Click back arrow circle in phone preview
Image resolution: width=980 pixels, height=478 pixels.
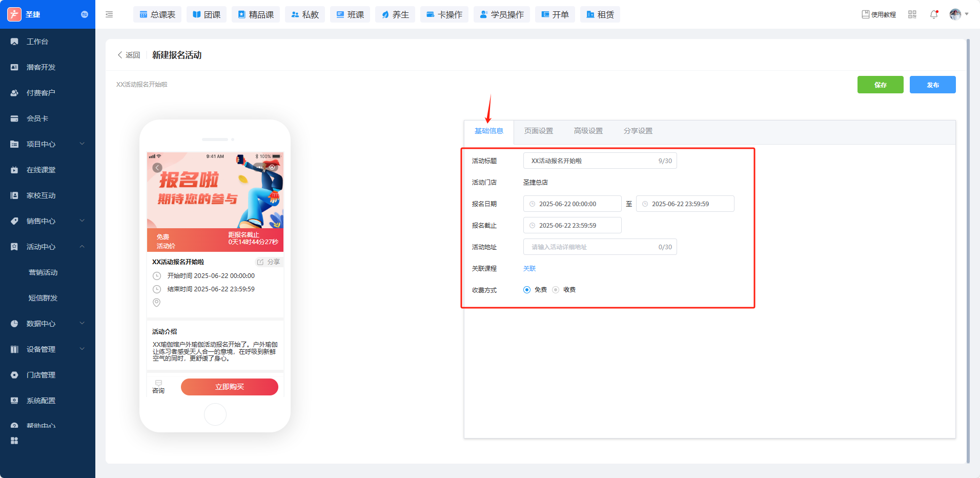click(x=157, y=168)
